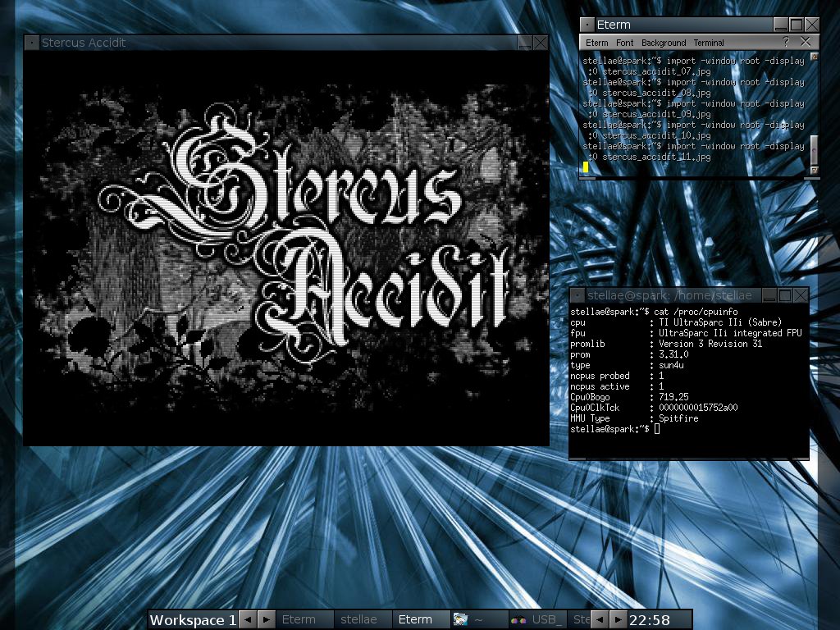Minimize the Eterm window
Image resolution: width=840 pixels, height=630 pixels.
pos(781,25)
